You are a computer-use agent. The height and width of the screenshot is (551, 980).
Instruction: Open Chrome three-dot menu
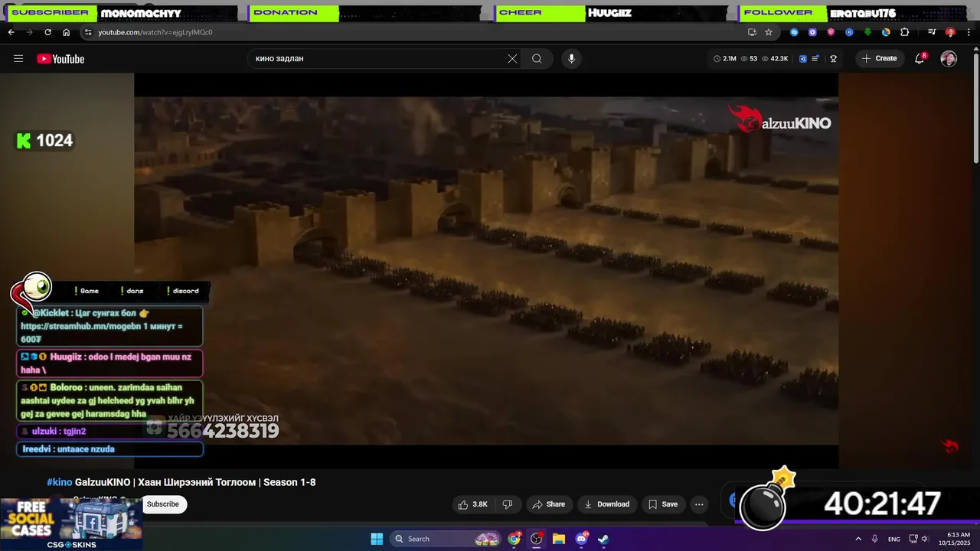[x=969, y=32]
